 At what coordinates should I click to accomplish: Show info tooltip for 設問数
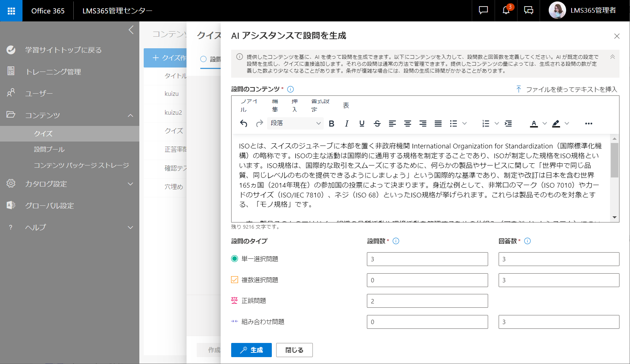(396, 241)
